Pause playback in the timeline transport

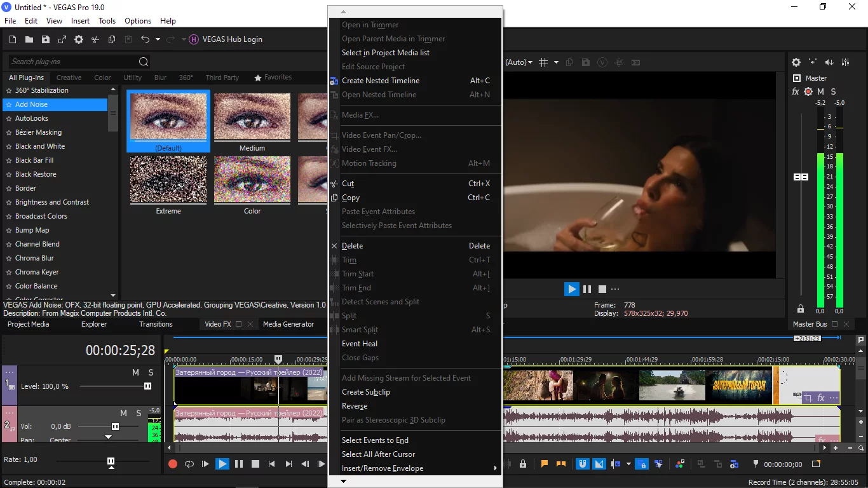pyautogui.click(x=239, y=464)
